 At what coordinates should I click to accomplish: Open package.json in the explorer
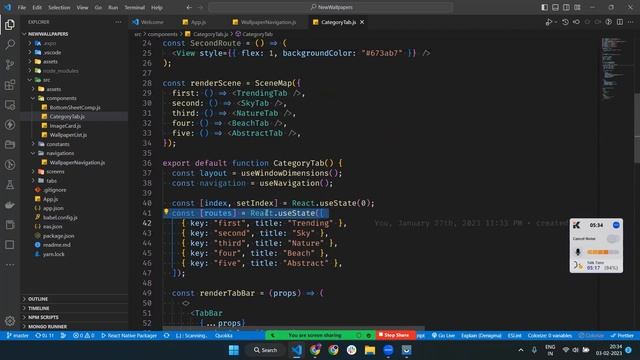[58, 236]
